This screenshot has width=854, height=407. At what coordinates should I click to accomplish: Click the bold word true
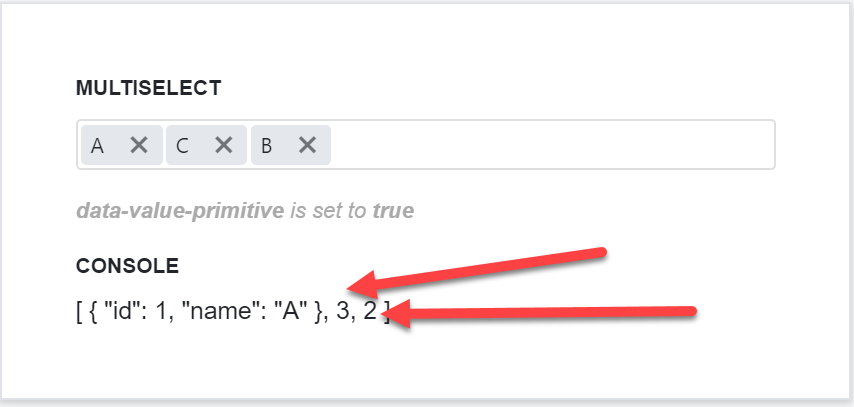(393, 210)
